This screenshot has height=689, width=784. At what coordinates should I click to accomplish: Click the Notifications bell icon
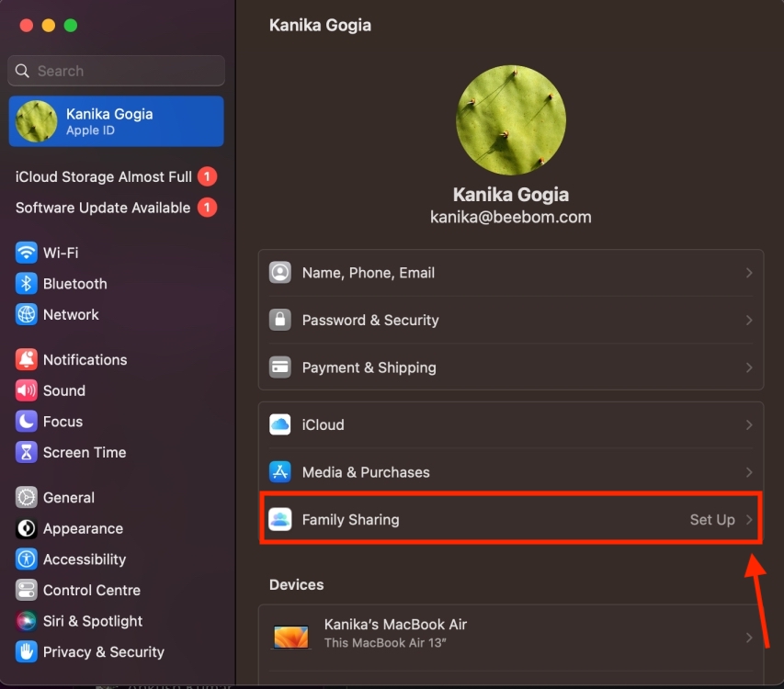coord(26,360)
